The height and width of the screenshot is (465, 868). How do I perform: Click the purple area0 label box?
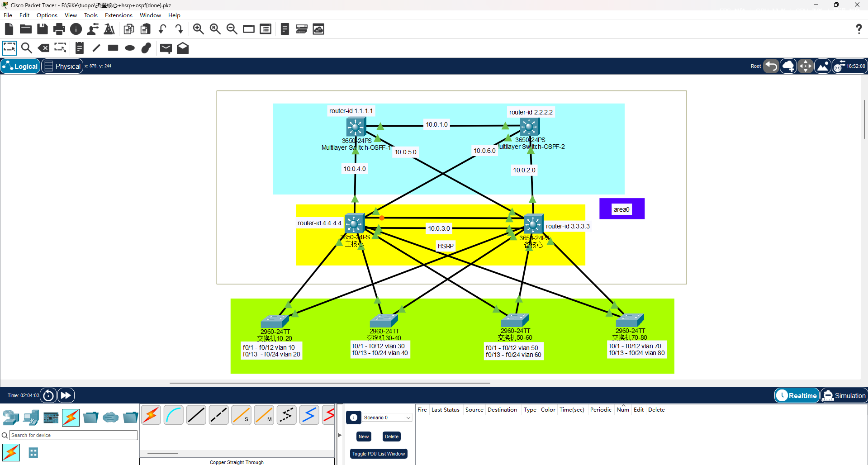pos(622,209)
